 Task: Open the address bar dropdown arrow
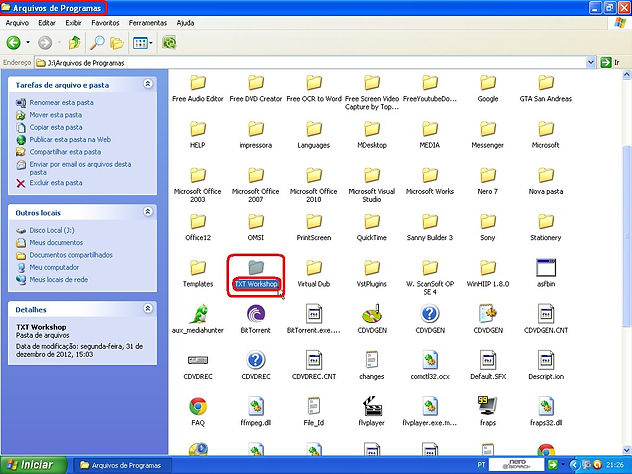coord(590,62)
